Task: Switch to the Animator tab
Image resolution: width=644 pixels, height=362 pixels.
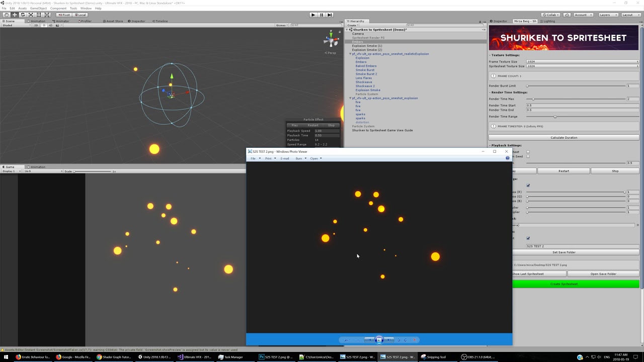Action: [61, 21]
